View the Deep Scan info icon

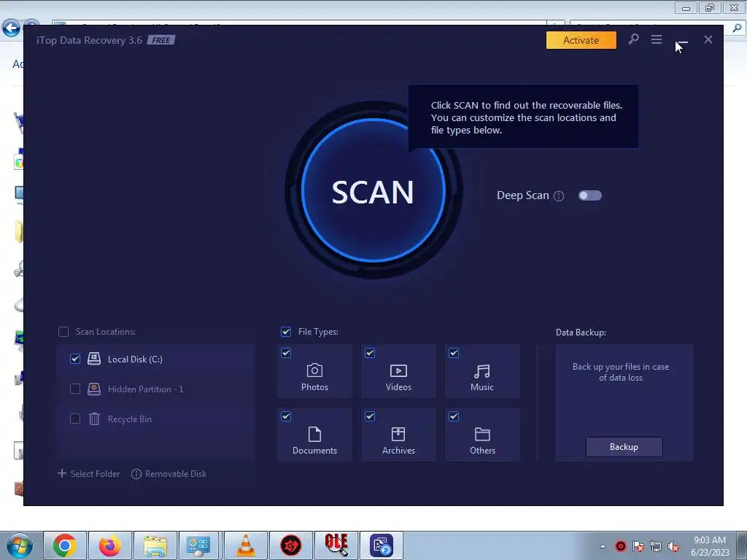560,195
